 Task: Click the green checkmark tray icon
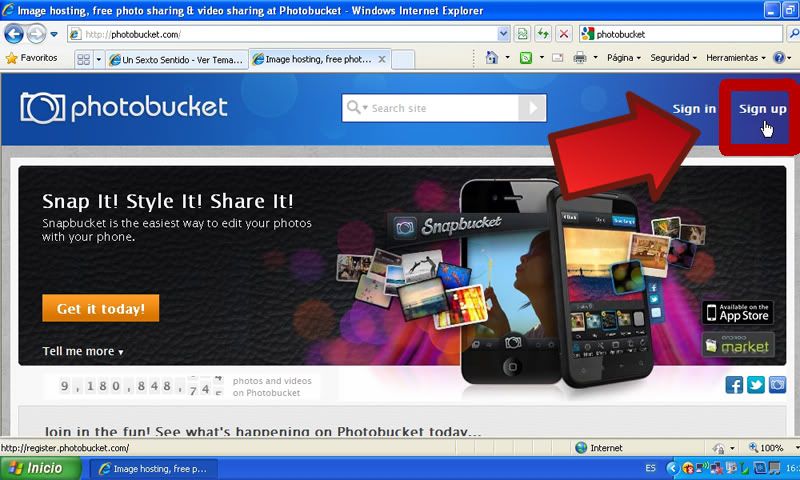(x=745, y=468)
